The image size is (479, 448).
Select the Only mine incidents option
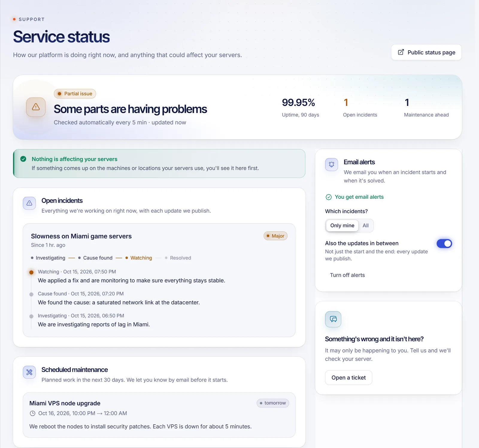pos(342,226)
